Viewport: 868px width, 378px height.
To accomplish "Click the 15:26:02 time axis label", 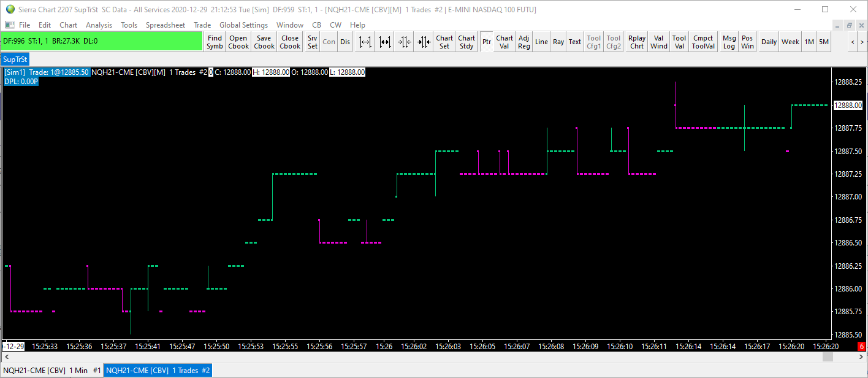I will [x=414, y=347].
